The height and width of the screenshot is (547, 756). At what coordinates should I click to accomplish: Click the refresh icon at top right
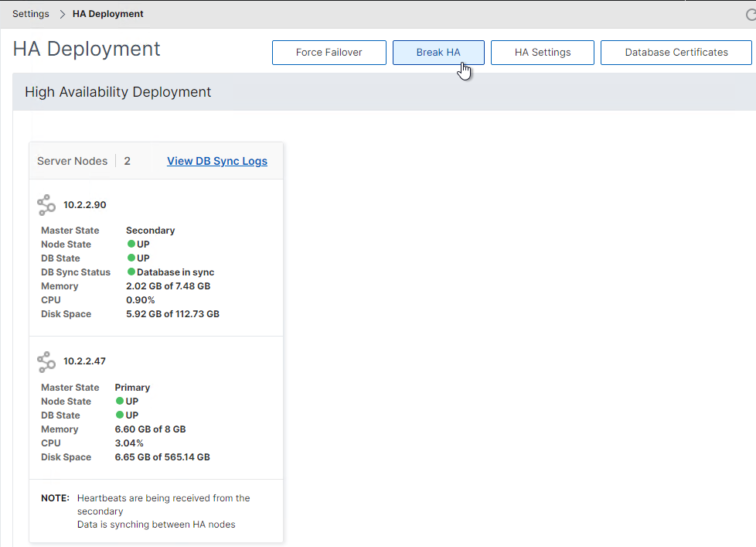[751, 15]
